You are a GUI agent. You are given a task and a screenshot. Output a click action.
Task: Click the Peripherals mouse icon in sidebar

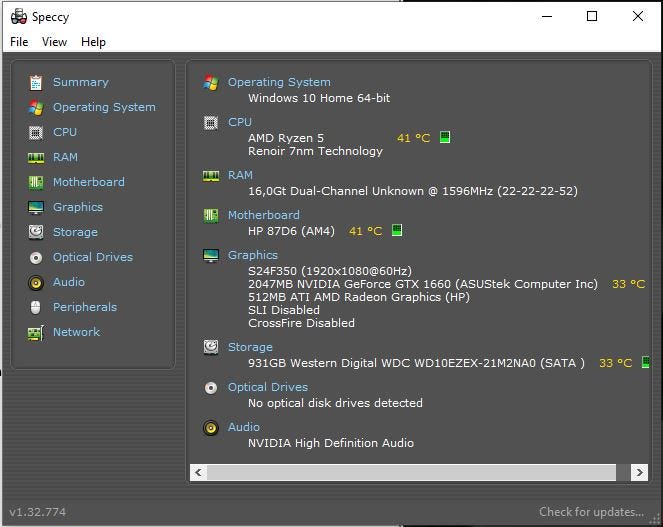click(x=36, y=307)
